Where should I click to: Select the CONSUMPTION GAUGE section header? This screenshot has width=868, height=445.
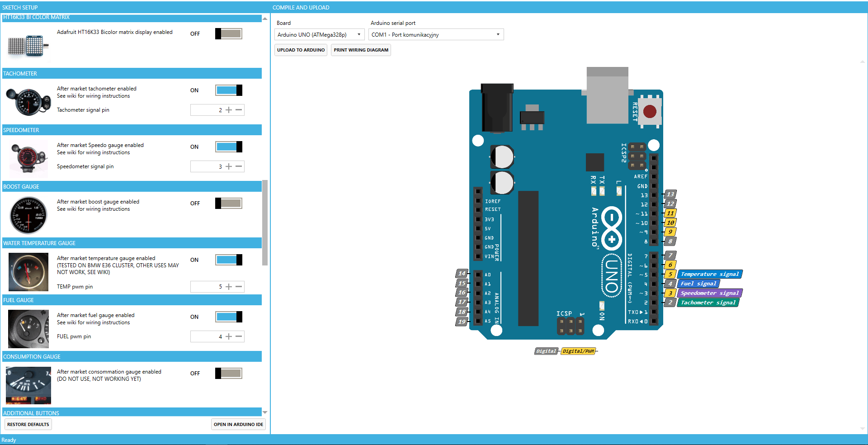(x=132, y=356)
